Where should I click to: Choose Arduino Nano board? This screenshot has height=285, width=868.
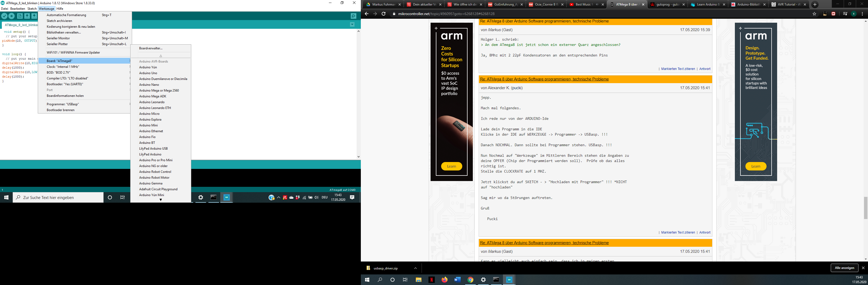[x=161, y=85]
